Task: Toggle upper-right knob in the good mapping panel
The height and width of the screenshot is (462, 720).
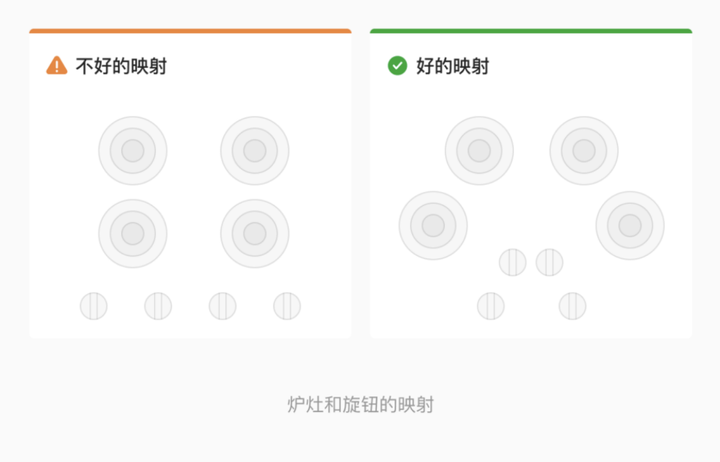Action: tap(549, 262)
